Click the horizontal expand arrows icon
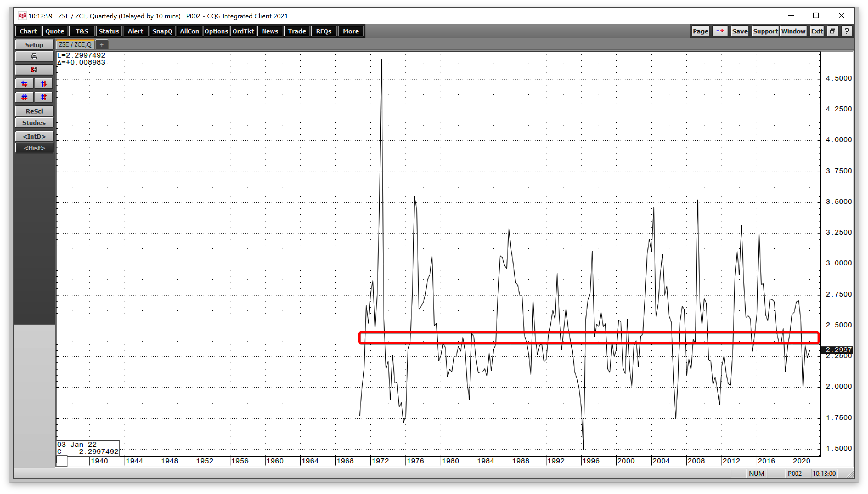This screenshot has height=494, width=868. coord(24,84)
